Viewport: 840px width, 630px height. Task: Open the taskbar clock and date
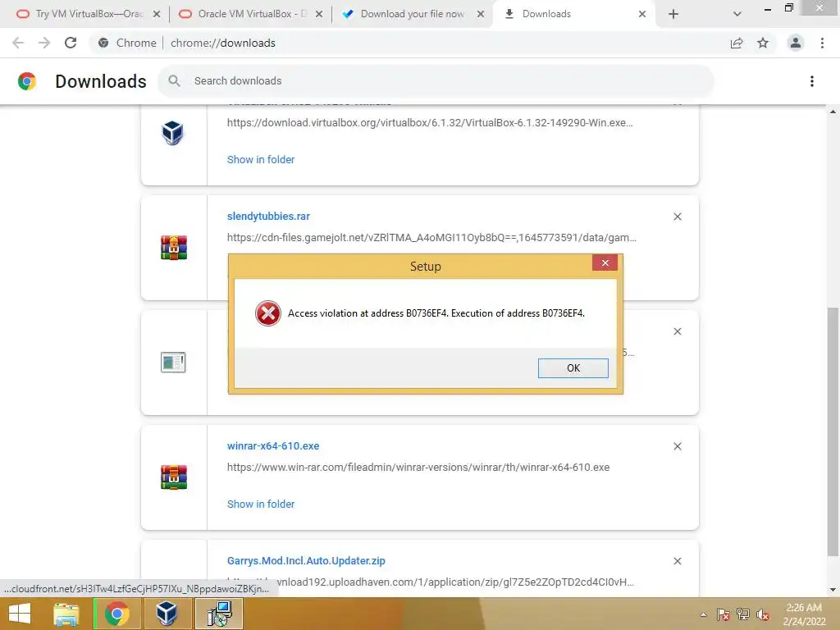click(804, 614)
